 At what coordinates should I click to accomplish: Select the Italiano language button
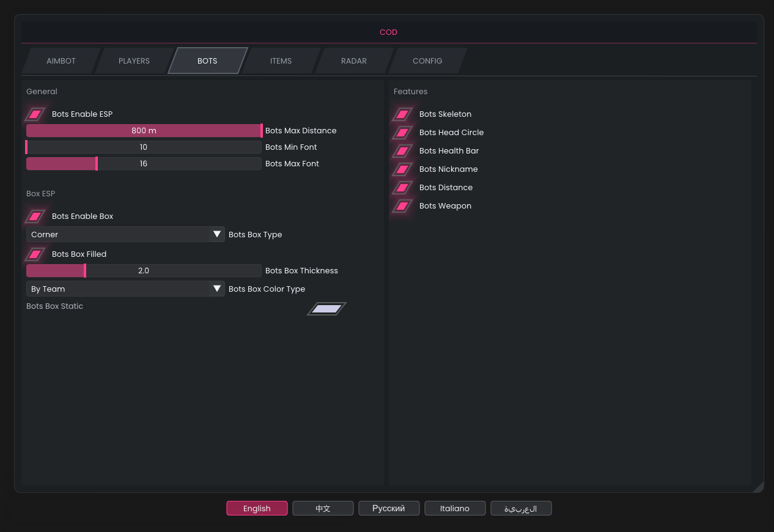coord(455,509)
